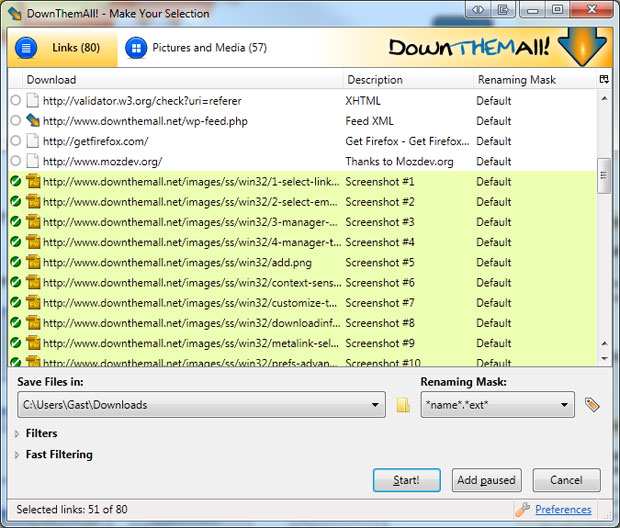The height and width of the screenshot is (528, 620).
Task: Click Default mask in Screenshot #4 row
Action: [493, 242]
